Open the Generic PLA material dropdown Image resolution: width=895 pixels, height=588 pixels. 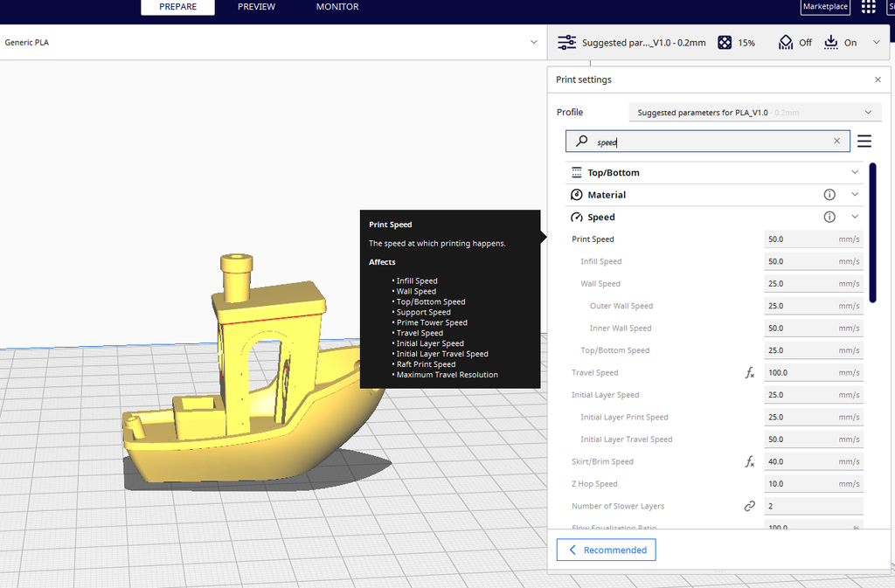coord(533,41)
